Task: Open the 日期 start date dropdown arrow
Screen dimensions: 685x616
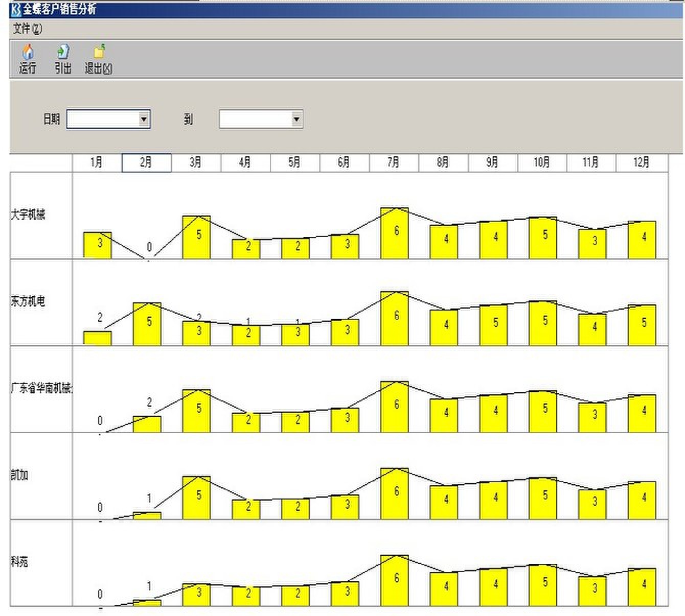Action: click(x=144, y=119)
